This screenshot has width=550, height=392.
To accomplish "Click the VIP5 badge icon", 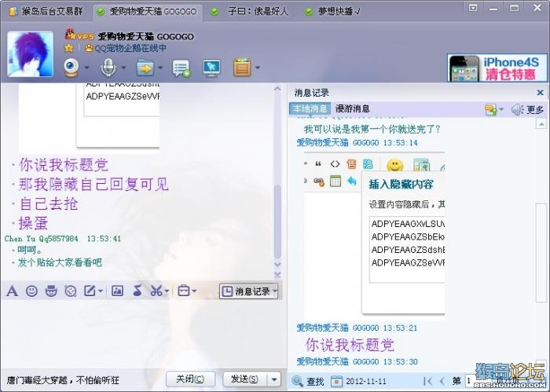I will click(x=79, y=35).
